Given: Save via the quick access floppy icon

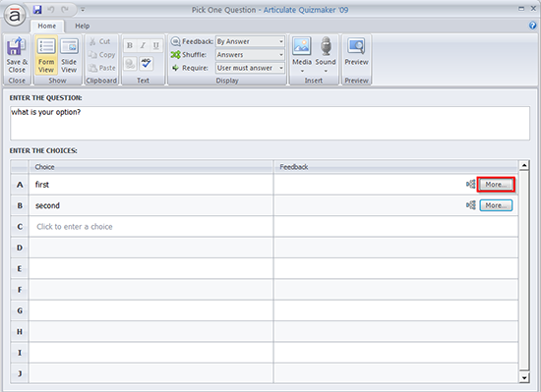Looking at the screenshot, I should pos(37,10).
